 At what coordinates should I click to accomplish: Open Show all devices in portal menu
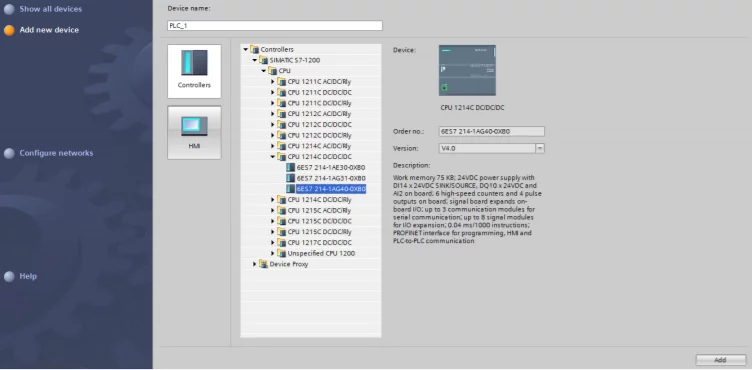coord(50,9)
